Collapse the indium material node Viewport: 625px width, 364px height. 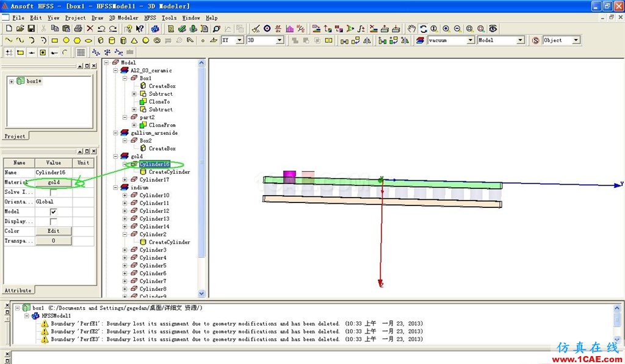[x=115, y=188]
